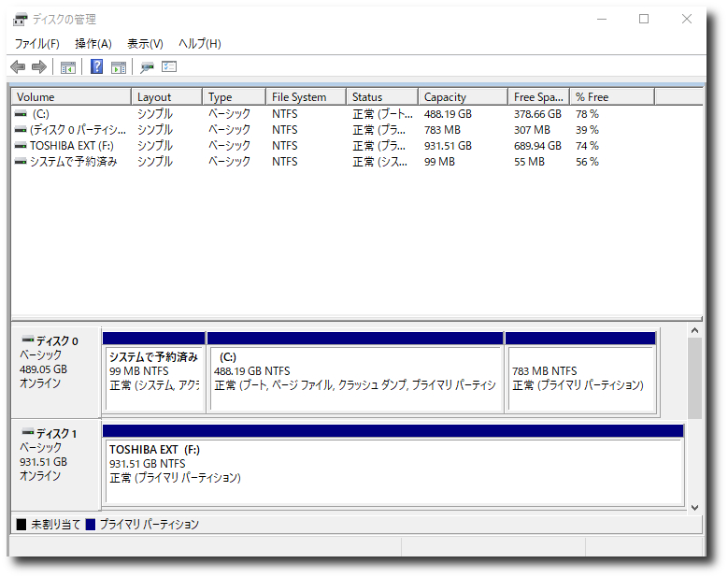Open the 表示(V) menu
The image size is (728, 578).
point(145,44)
